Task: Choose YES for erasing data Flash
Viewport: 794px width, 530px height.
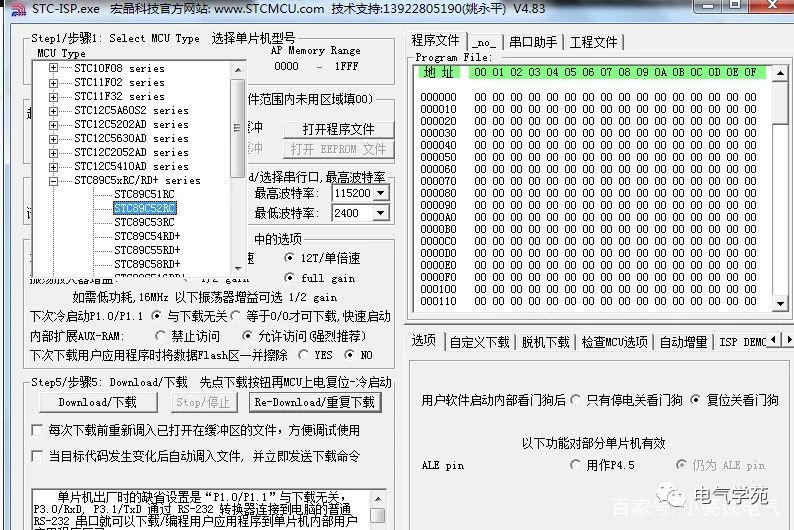Action: (304, 355)
